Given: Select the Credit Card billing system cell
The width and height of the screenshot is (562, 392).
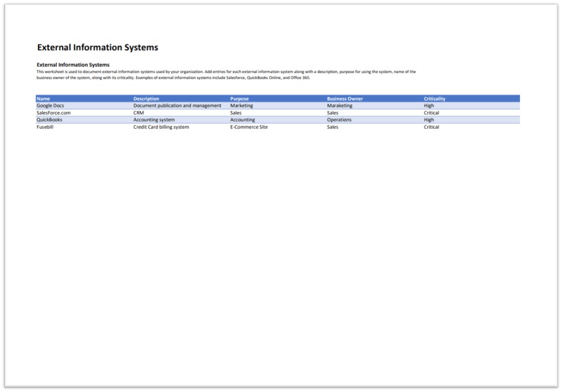Looking at the screenshot, I should click(x=161, y=127).
